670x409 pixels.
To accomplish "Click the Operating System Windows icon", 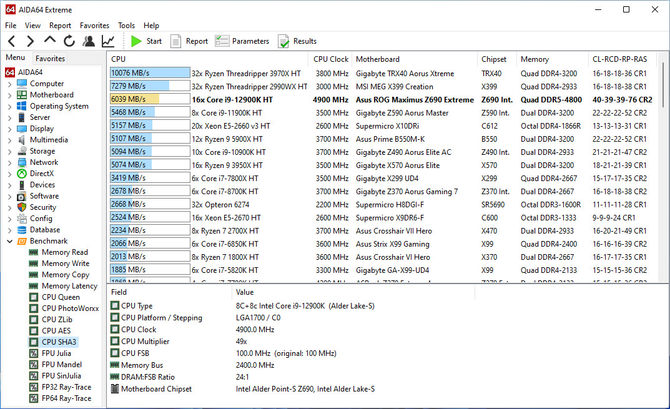I will pyautogui.click(x=22, y=106).
